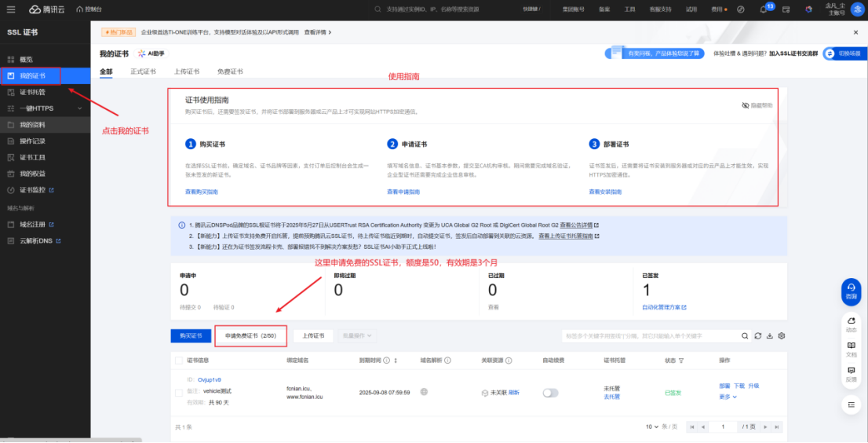The image size is (868, 443).
Task: Hide the guide with 隐藏帮助
Action: click(x=757, y=105)
